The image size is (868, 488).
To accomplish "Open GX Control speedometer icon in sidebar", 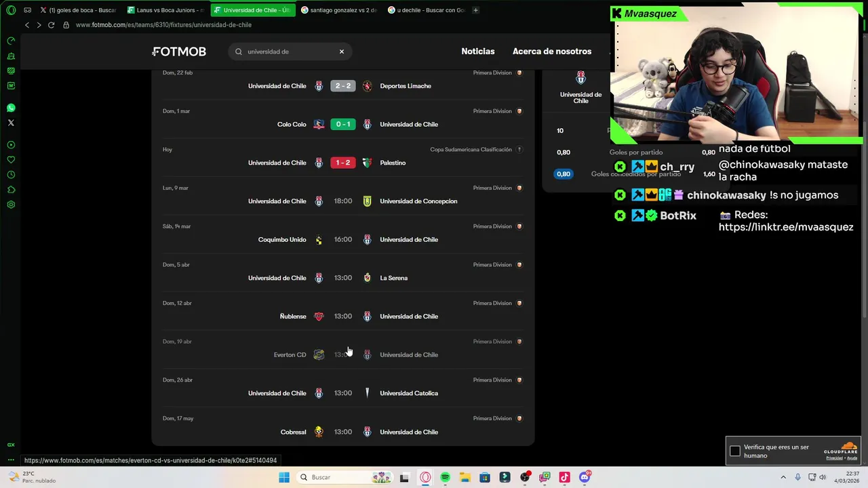I will (11, 41).
